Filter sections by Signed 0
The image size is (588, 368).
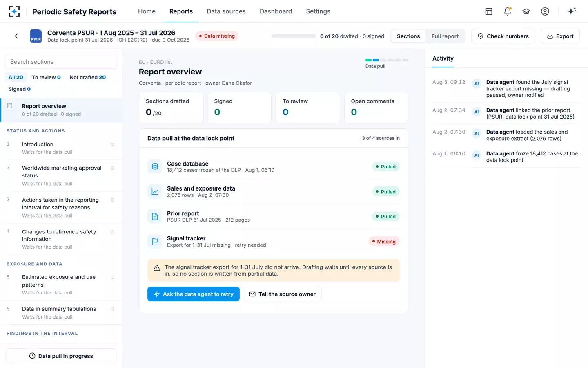(20, 89)
